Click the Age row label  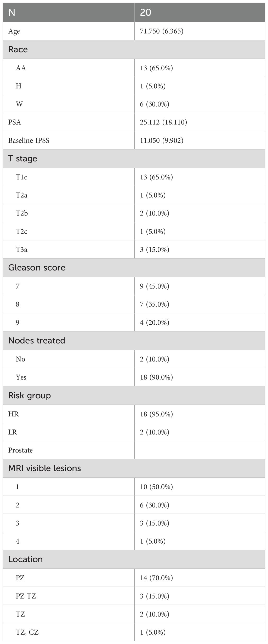coord(14,31)
